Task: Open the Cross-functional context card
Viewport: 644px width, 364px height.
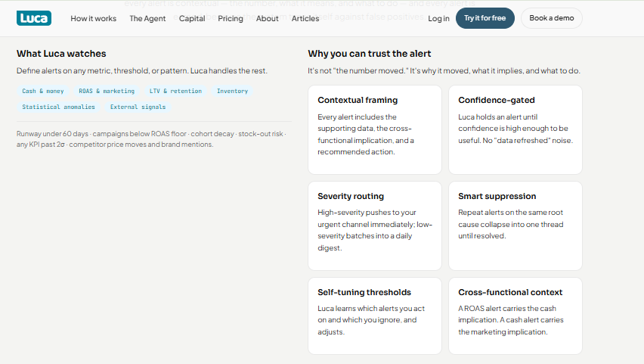Action: click(515, 316)
